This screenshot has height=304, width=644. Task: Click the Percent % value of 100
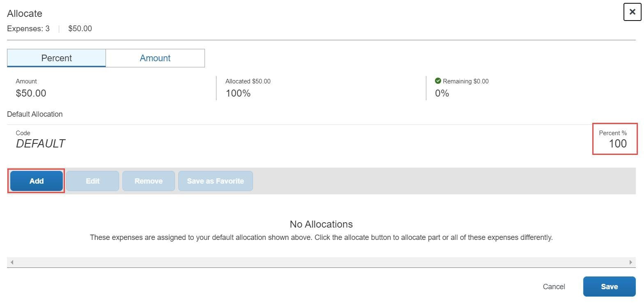[x=617, y=144]
